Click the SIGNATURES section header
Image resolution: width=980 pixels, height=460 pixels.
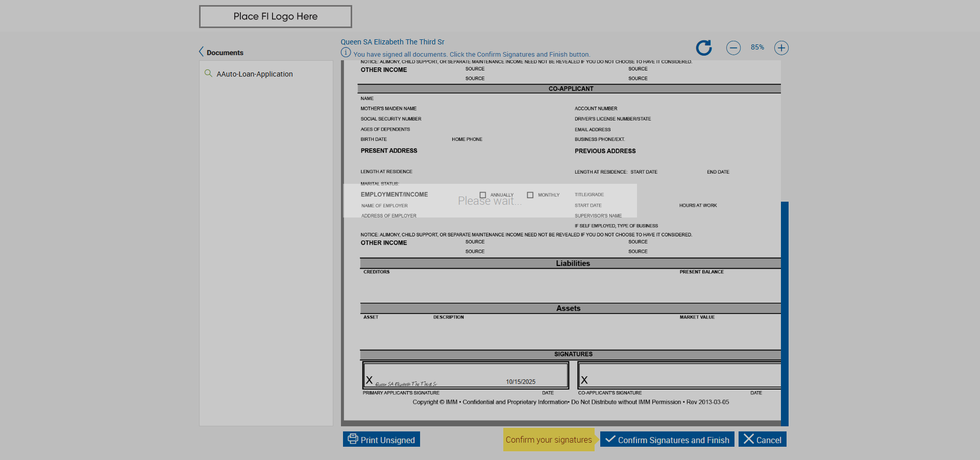(571, 354)
